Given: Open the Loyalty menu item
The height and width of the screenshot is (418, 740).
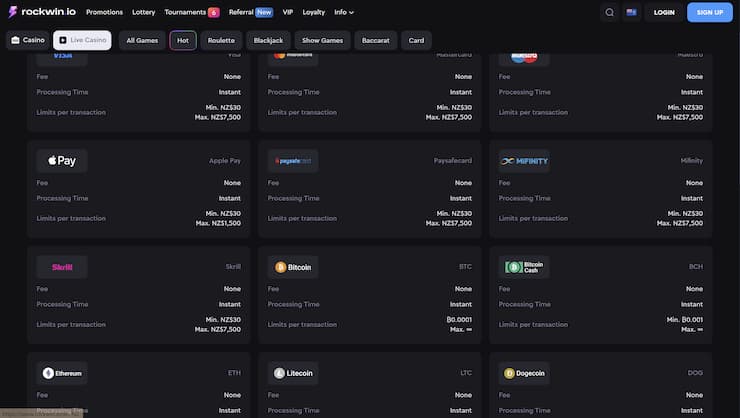Looking at the screenshot, I should click(x=314, y=12).
